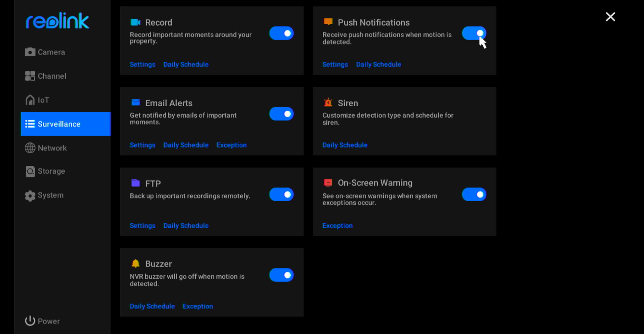The image size is (644, 334).
Task: Select the IoT menu item
Action: pos(65,100)
